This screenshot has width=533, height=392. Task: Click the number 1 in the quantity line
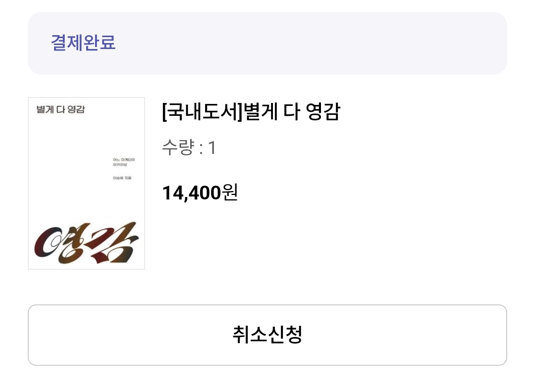(212, 148)
